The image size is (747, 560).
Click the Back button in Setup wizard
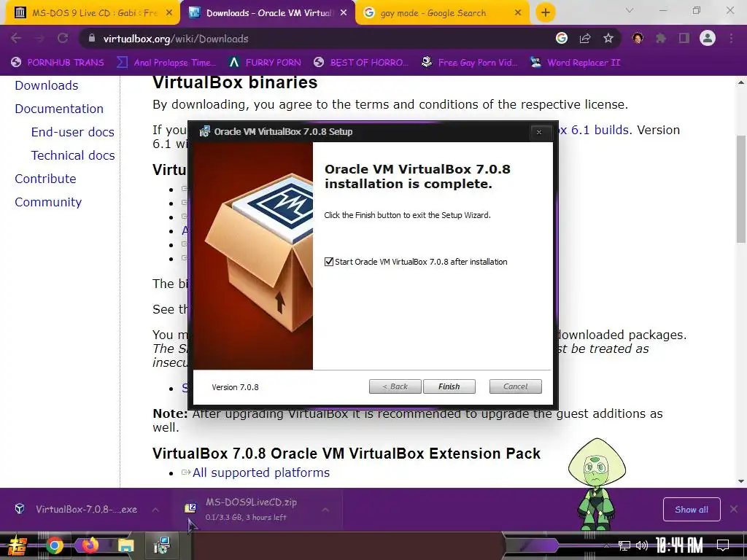[395, 386]
